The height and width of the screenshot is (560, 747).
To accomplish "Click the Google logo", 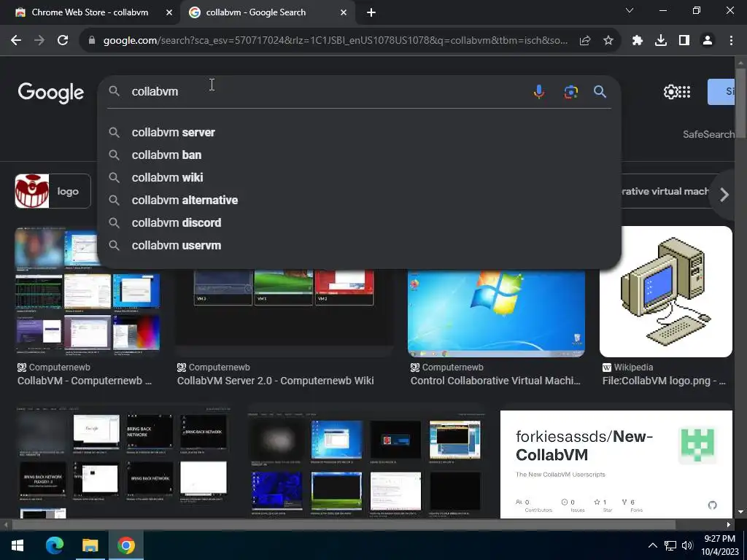I will coord(50,93).
